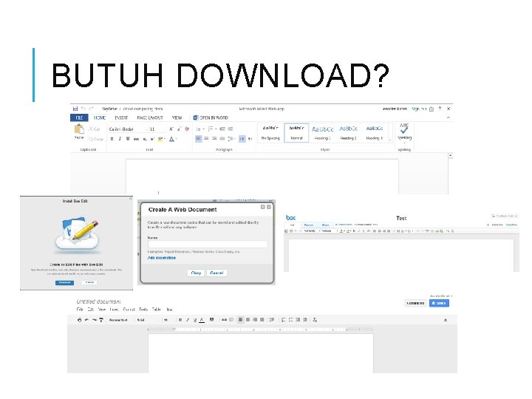Click insert link icon in Docs toolbar
This screenshot has width=532, height=399.
point(224,320)
